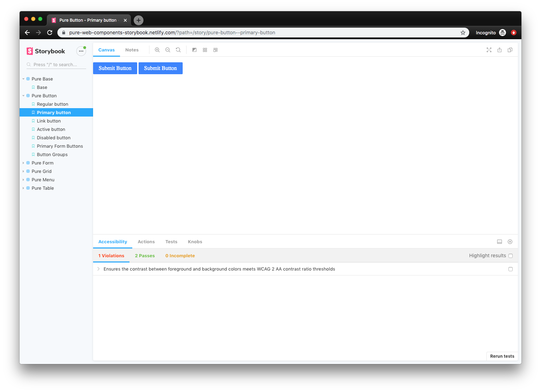Reset the canvas zoom level
Image resolution: width=541 pixels, height=392 pixels.
[x=178, y=50]
